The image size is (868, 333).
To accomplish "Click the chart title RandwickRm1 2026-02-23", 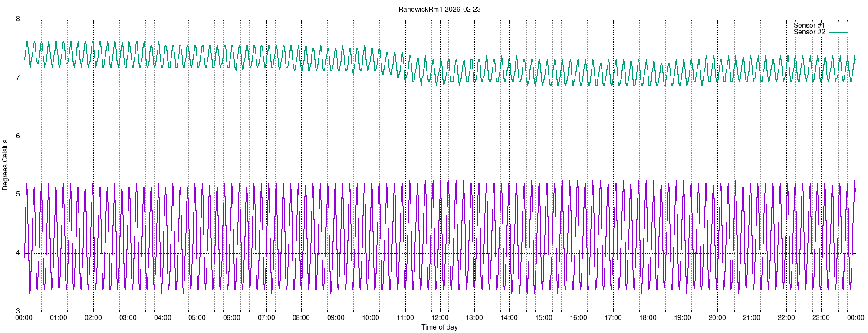I will pos(440,9).
